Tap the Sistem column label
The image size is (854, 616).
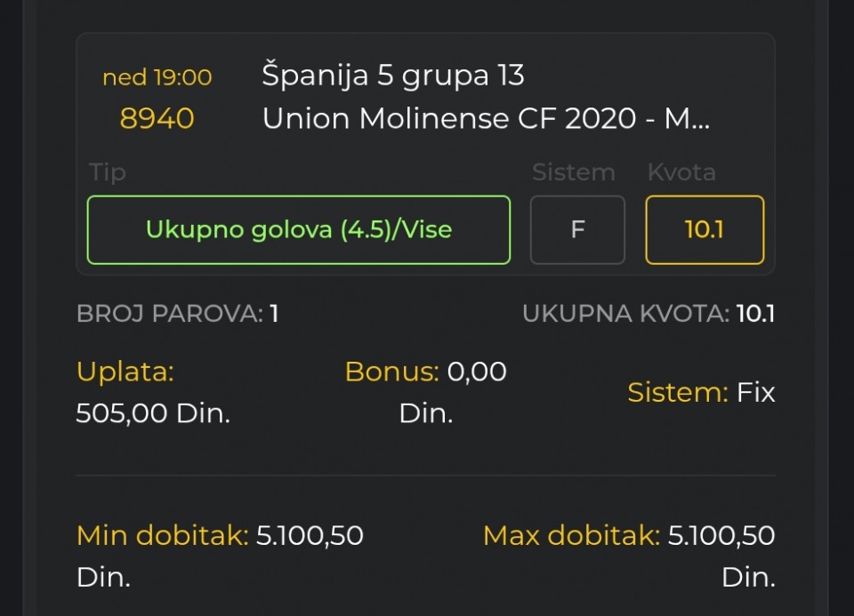574,172
